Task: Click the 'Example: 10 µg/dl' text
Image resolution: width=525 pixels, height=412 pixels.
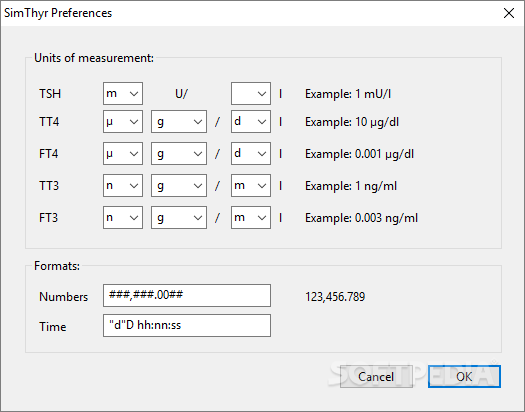Action: 352,122
